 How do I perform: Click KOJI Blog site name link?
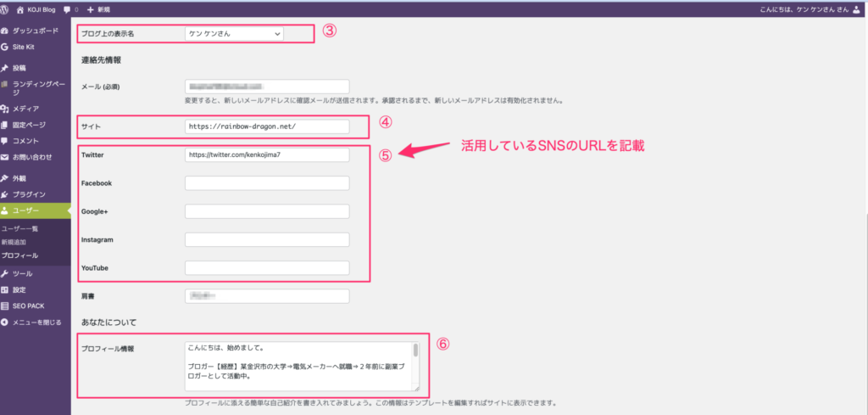coord(42,9)
